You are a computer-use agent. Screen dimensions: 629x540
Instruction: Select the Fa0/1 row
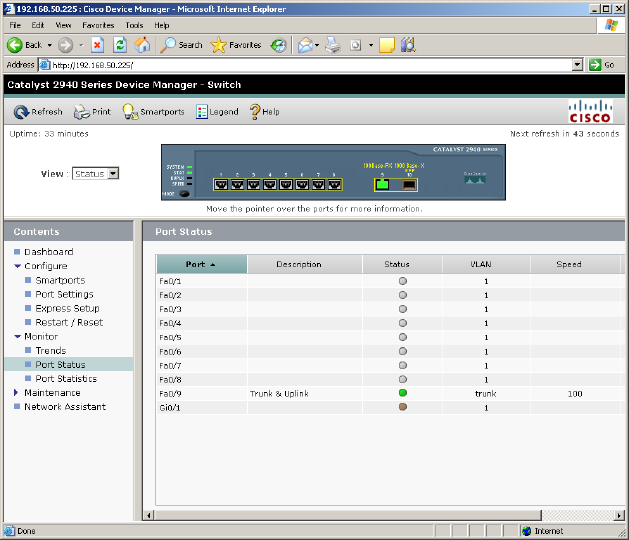(390, 281)
